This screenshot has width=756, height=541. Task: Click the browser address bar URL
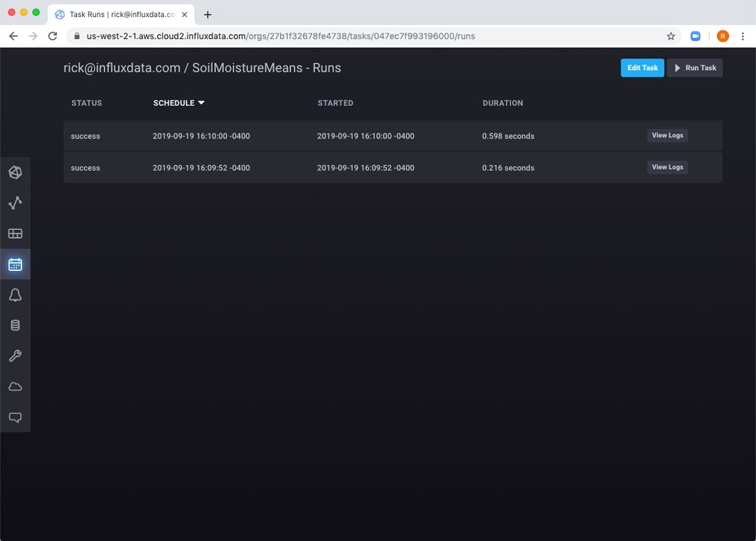(x=280, y=36)
